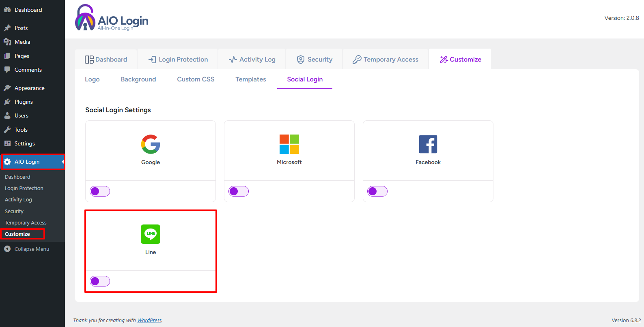
Task: Click the Google logo icon
Action: (151, 144)
